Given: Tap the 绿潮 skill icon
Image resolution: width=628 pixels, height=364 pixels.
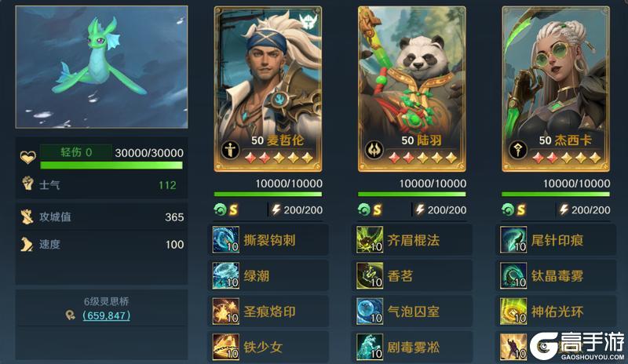Looking at the screenshot, I should click(226, 275).
